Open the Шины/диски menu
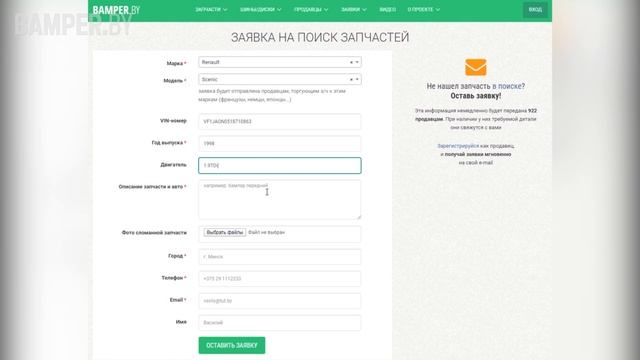This screenshot has width=640, height=360. [260, 9]
